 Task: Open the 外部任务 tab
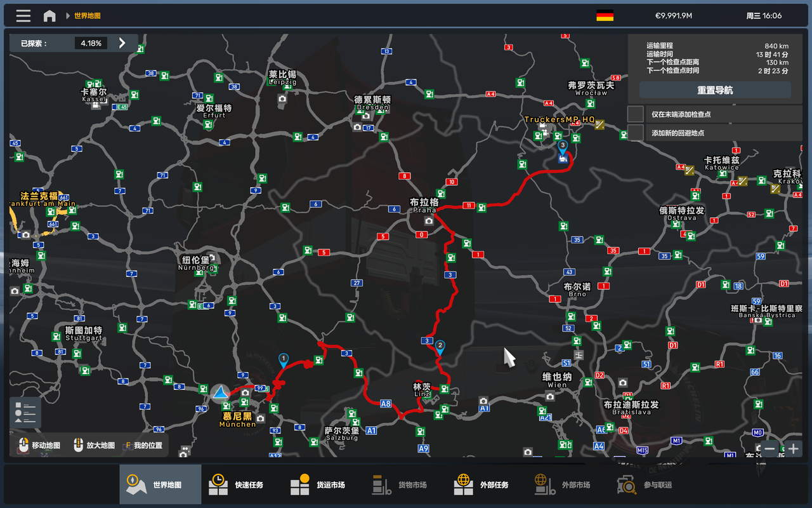coord(487,485)
